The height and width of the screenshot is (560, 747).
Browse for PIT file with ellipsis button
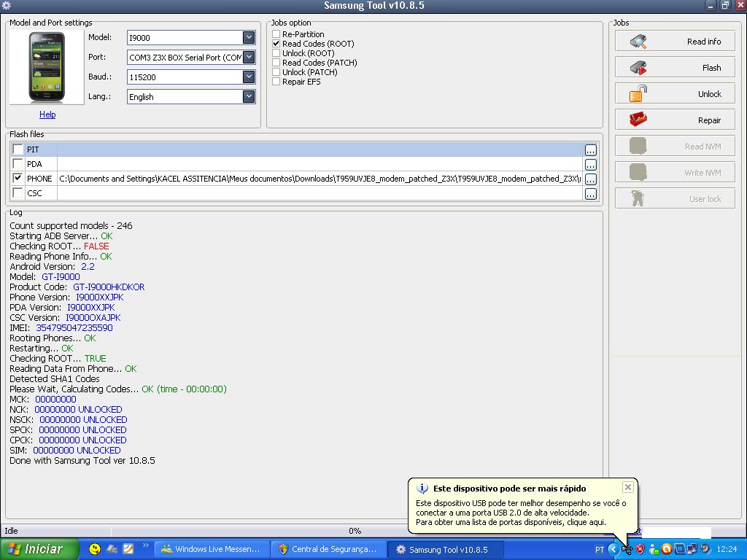pyautogui.click(x=590, y=150)
